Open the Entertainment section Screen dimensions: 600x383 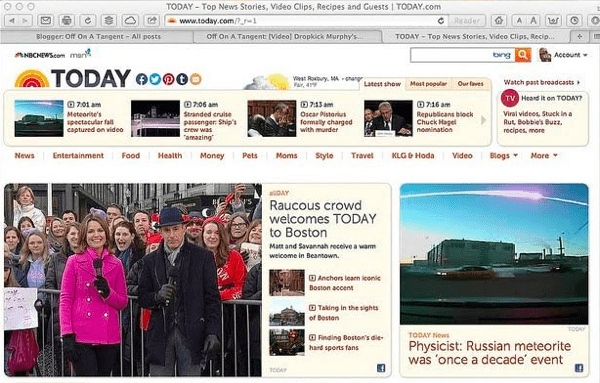click(78, 156)
